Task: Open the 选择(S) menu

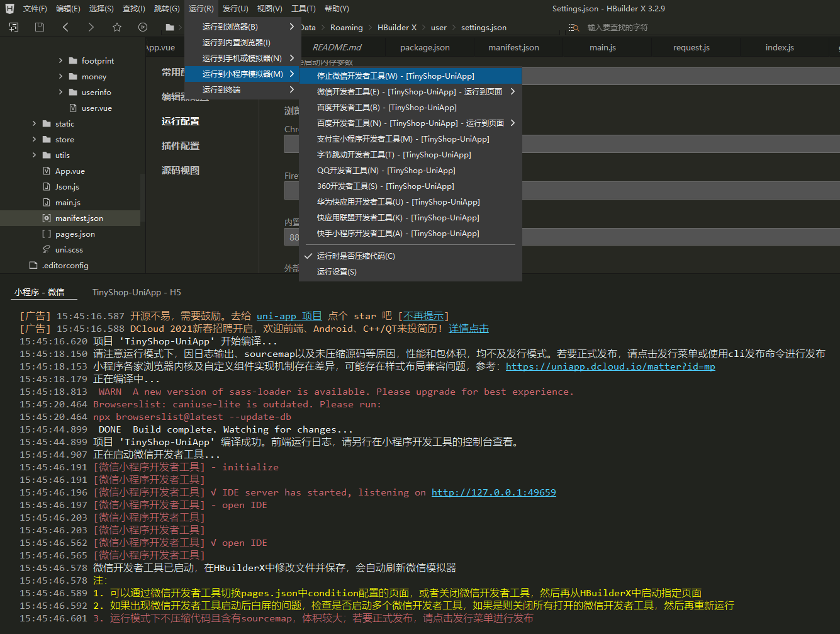Action: coord(101,9)
